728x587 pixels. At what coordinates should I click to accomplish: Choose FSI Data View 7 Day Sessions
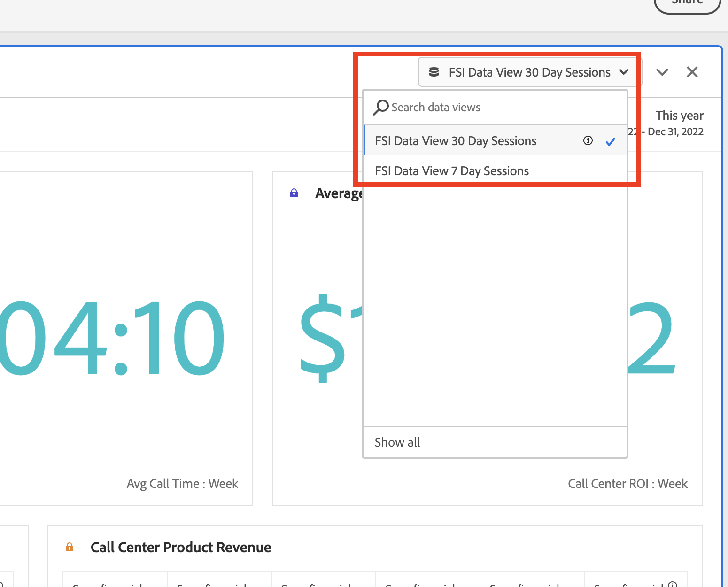point(495,171)
